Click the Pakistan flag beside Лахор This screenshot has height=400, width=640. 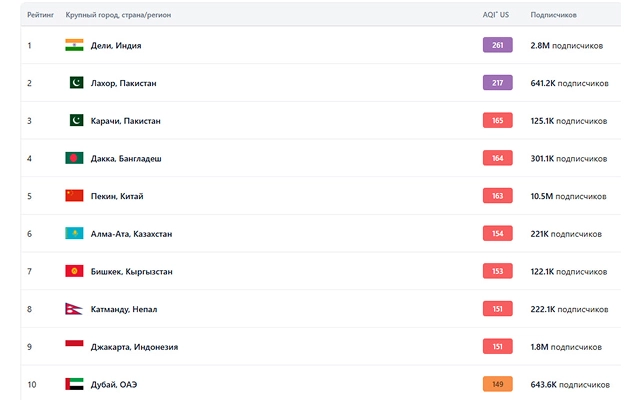[x=74, y=83]
